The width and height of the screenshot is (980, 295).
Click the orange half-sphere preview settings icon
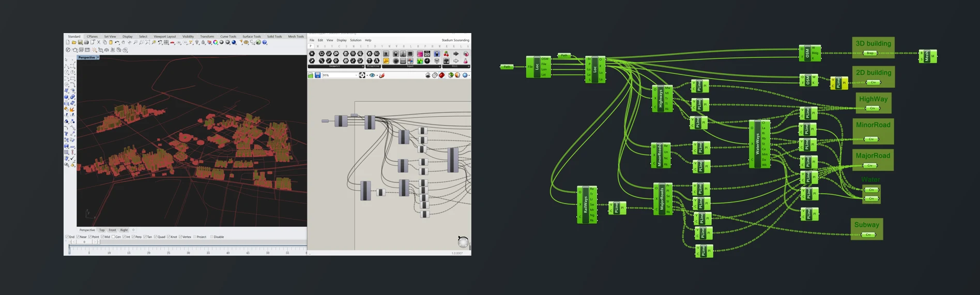(x=457, y=75)
